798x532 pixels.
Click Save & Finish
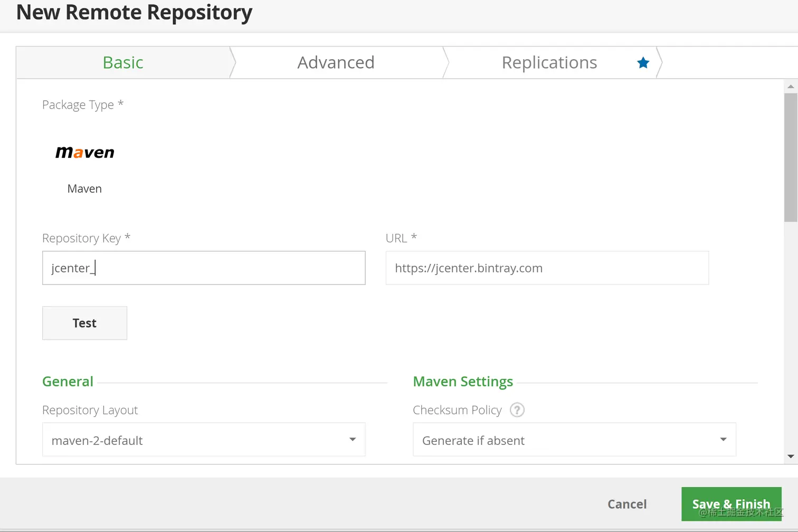731,504
